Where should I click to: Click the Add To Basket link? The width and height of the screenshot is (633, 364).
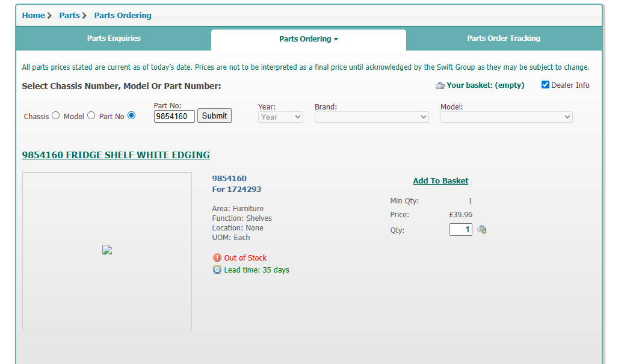pos(440,180)
